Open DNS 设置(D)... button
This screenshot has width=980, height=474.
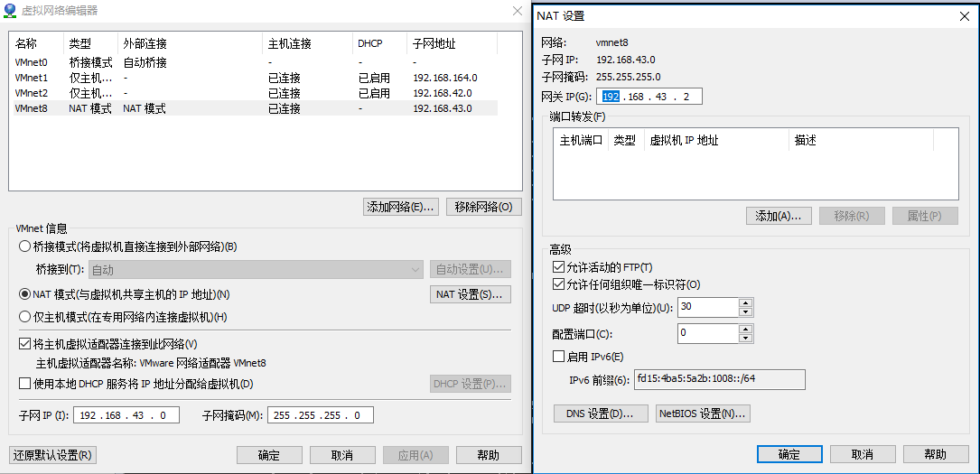(601, 414)
